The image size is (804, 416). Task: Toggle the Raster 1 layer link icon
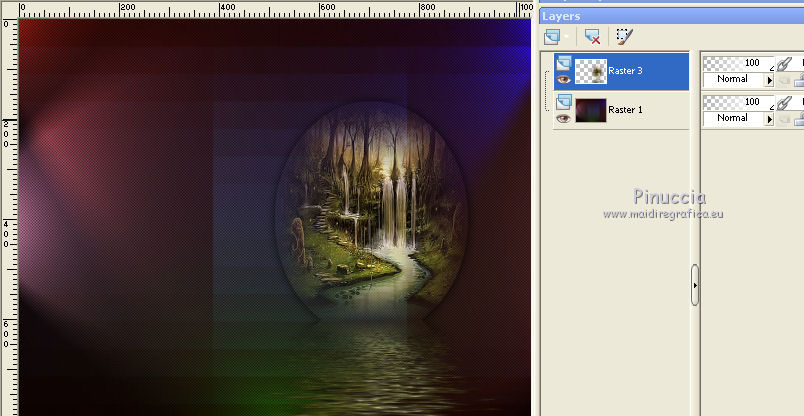pyautogui.click(x=783, y=103)
